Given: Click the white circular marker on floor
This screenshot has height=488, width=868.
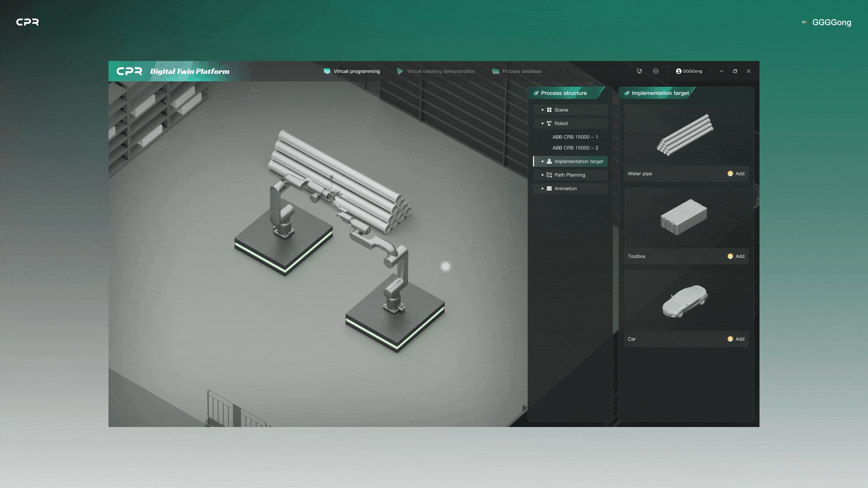Looking at the screenshot, I should click(x=446, y=267).
